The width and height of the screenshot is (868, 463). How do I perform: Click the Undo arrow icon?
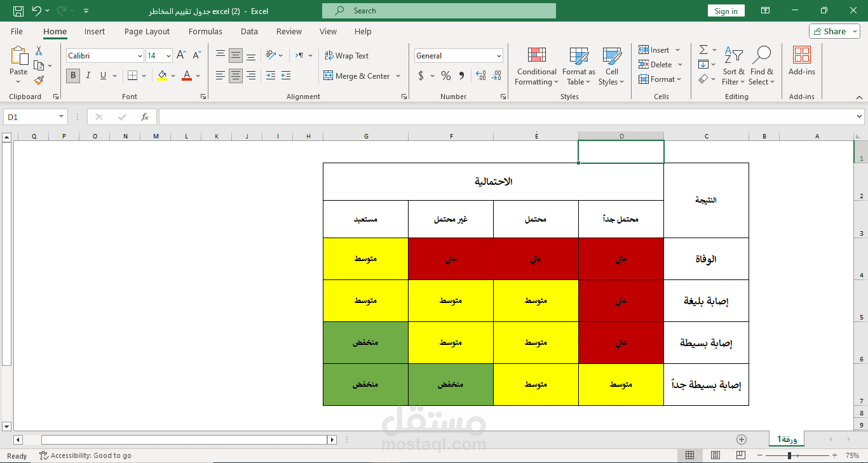click(36, 11)
